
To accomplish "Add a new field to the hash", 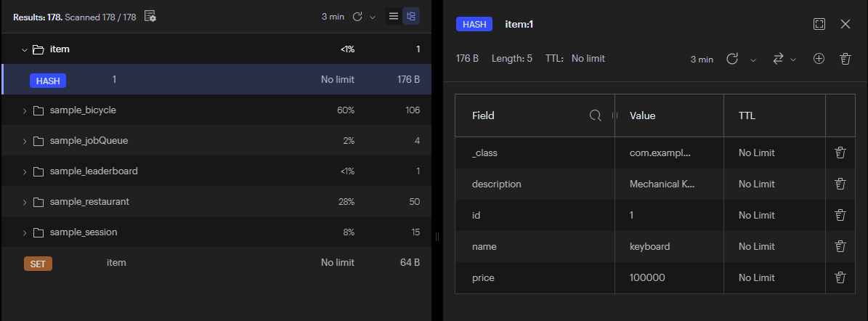I will point(819,59).
